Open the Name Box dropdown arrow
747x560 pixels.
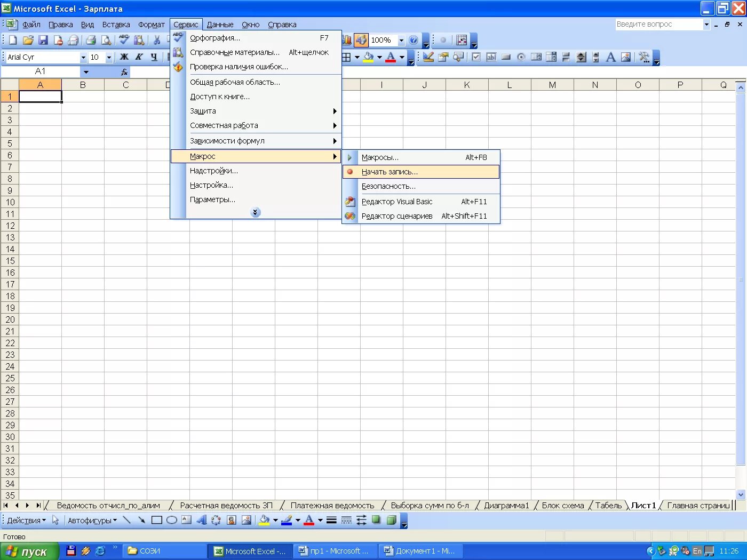pyautogui.click(x=86, y=72)
